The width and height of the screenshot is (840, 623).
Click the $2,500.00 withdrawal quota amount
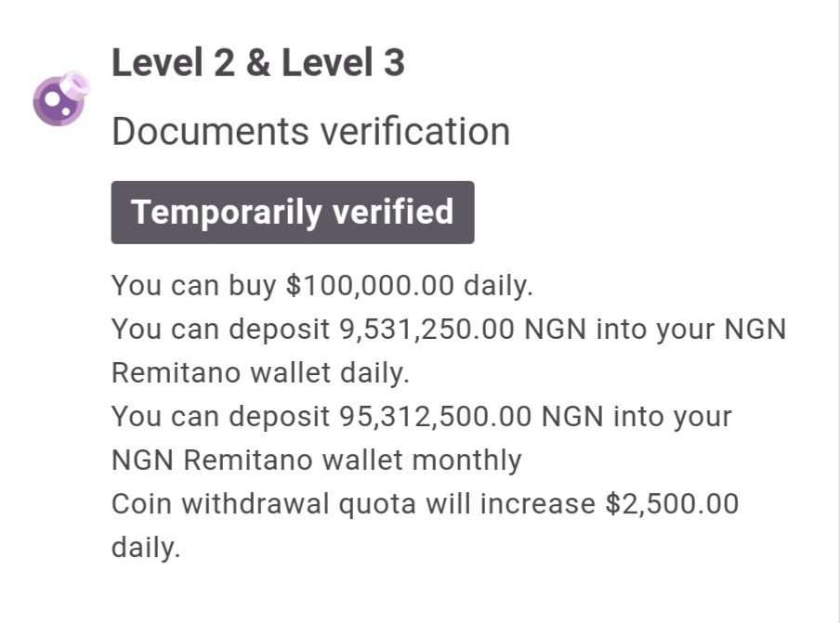pyautogui.click(x=672, y=503)
